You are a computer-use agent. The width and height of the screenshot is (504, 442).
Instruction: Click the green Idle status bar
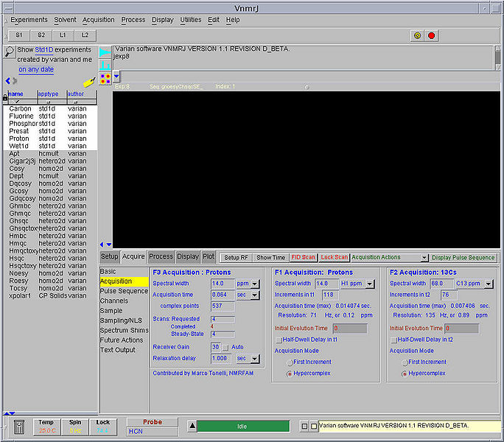click(x=243, y=426)
